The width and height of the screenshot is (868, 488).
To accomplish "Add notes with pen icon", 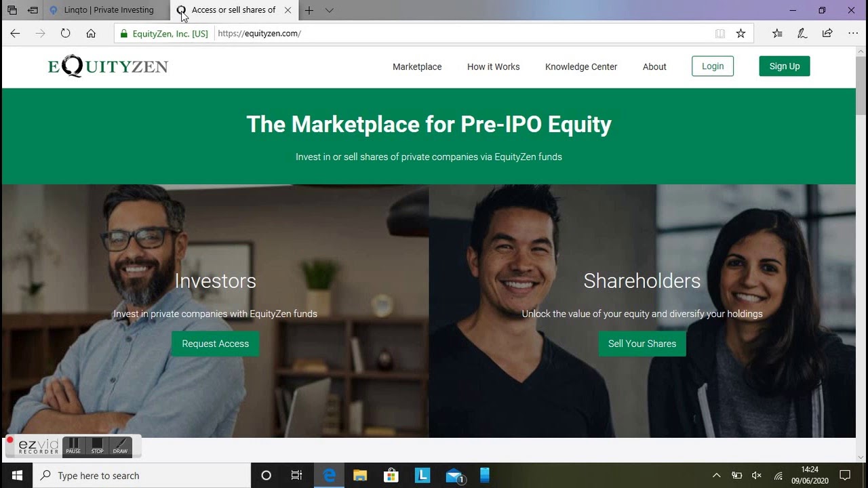I will [x=802, y=33].
